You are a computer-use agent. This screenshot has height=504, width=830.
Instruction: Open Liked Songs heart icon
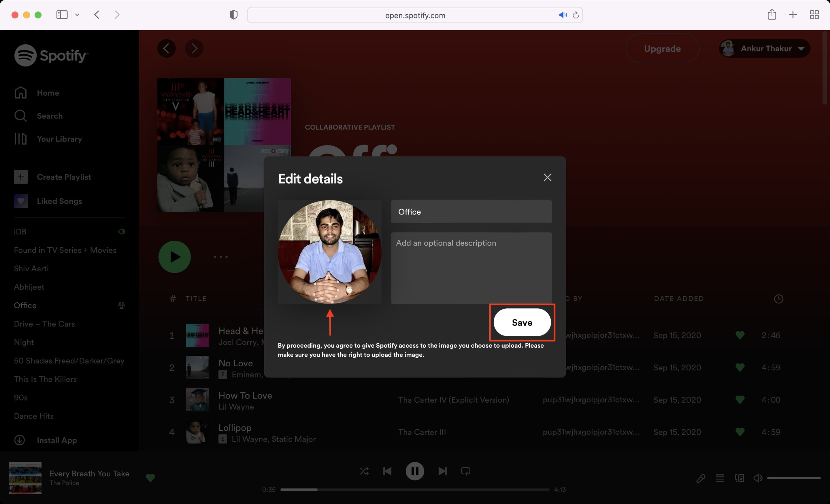(20, 201)
